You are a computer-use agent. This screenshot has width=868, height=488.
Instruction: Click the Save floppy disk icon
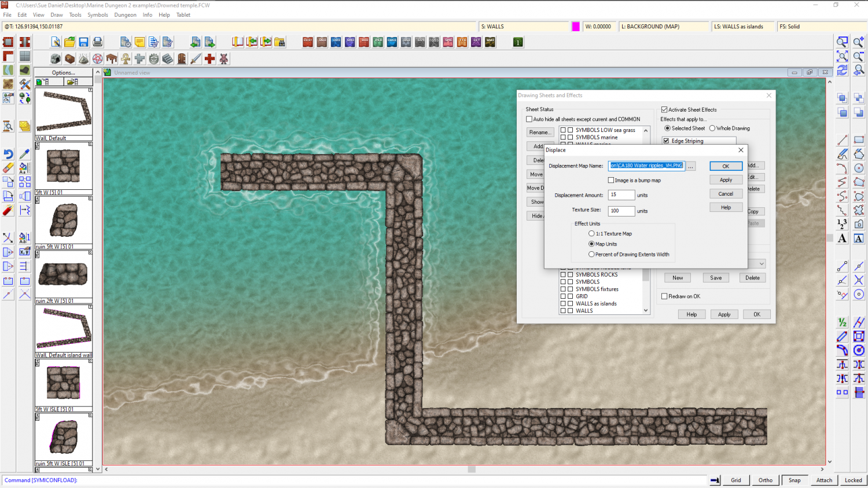pos(83,42)
